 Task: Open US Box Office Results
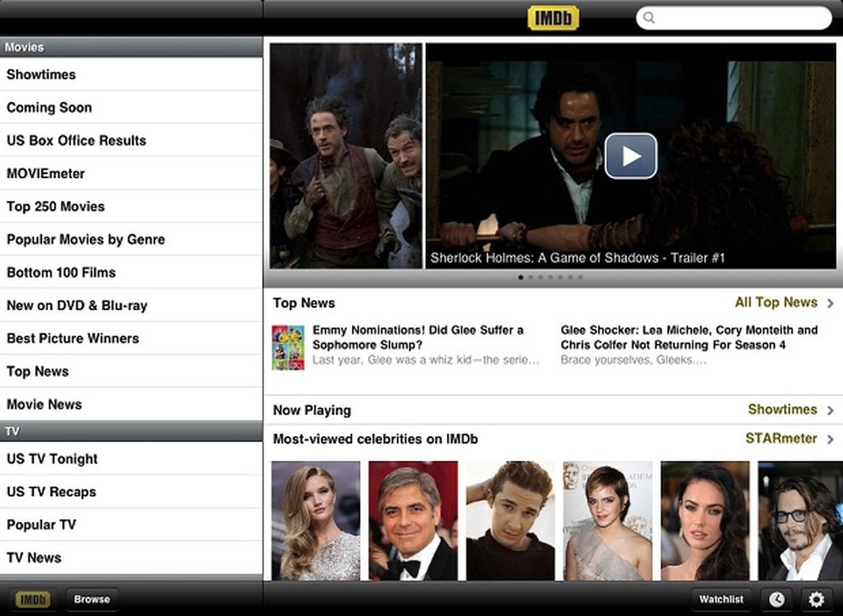(x=131, y=141)
